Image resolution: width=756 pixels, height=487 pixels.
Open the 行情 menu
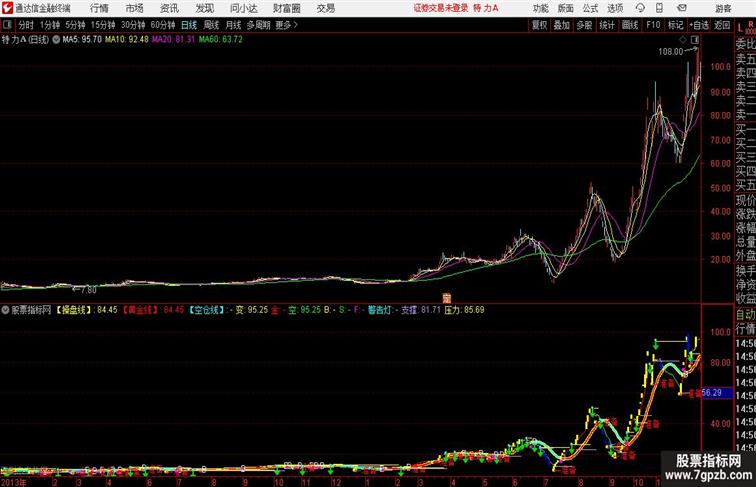click(99, 8)
